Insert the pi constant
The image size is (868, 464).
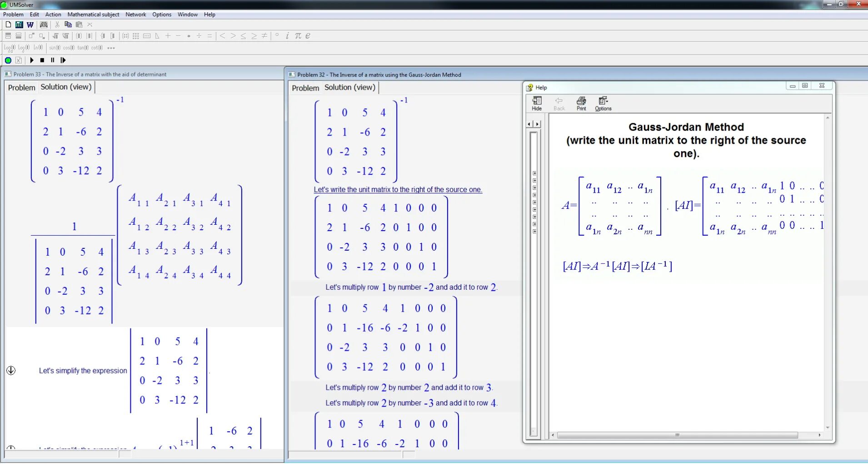pos(298,36)
